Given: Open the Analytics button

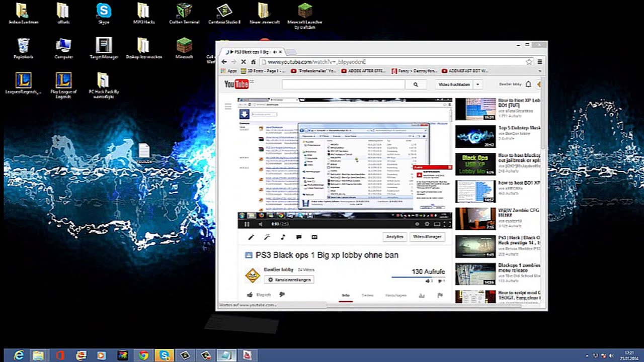Looking at the screenshot, I should pos(394,237).
